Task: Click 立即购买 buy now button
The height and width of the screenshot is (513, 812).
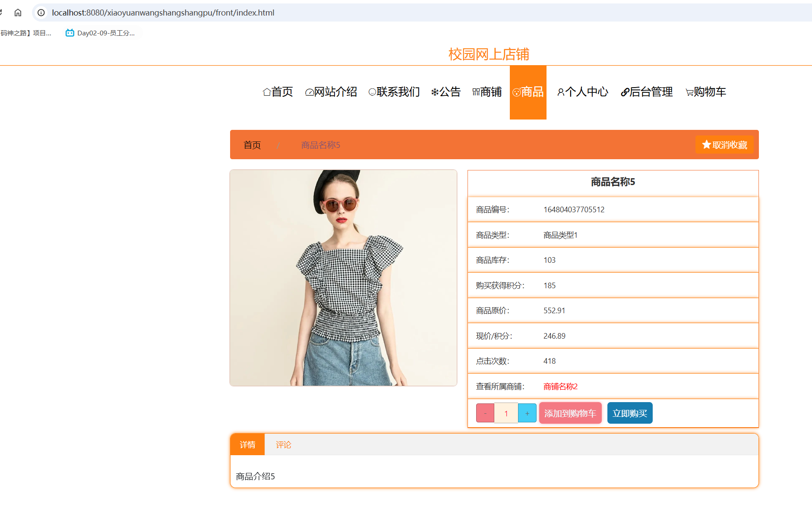Action: [629, 413]
